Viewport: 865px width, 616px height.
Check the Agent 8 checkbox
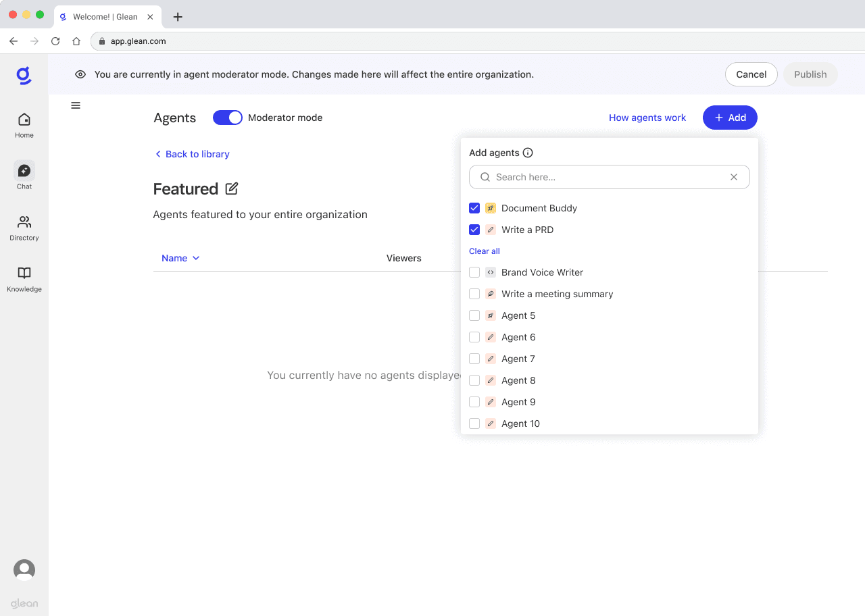coord(474,380)
